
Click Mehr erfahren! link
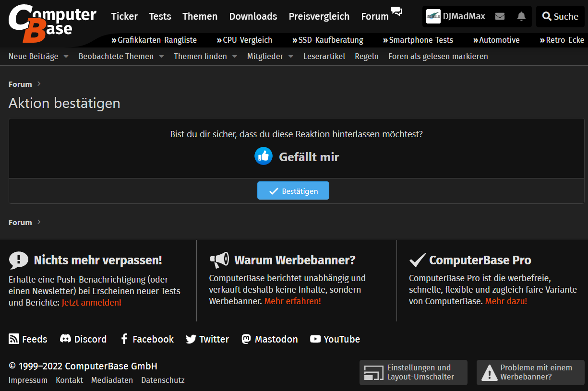[x=292, y=301]
